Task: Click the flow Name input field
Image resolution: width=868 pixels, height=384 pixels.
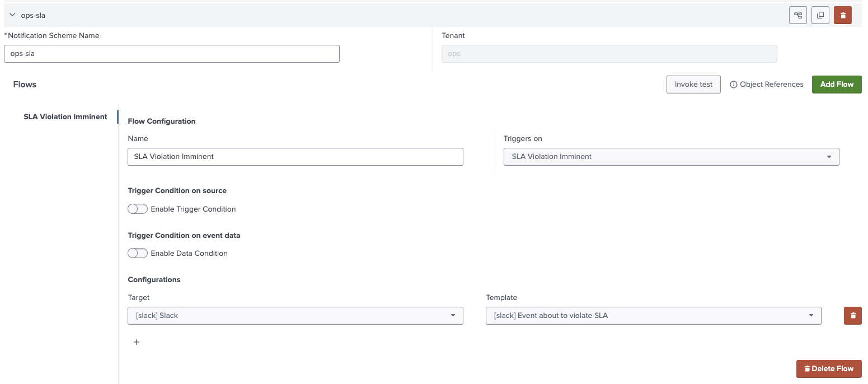Action: (x=295, y=157)
